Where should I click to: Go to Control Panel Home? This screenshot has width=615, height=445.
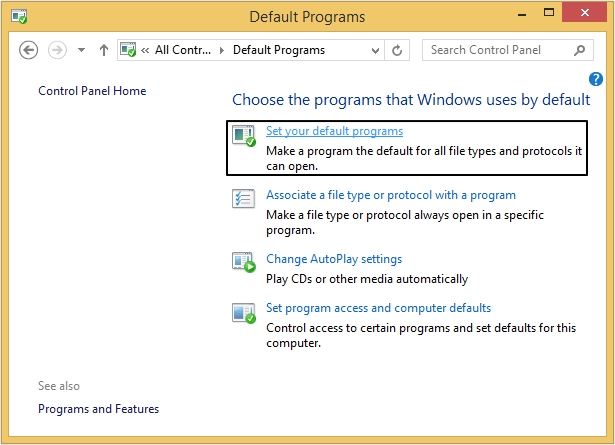pyautogui.click(x=92, y=91)
